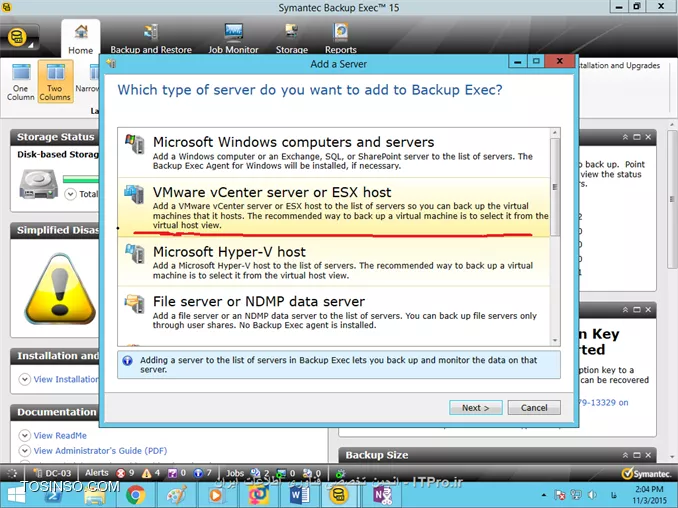Open the View ReadMe link
Image resolution: width=678 pixels, height=508 pixels.
(60, 435)
